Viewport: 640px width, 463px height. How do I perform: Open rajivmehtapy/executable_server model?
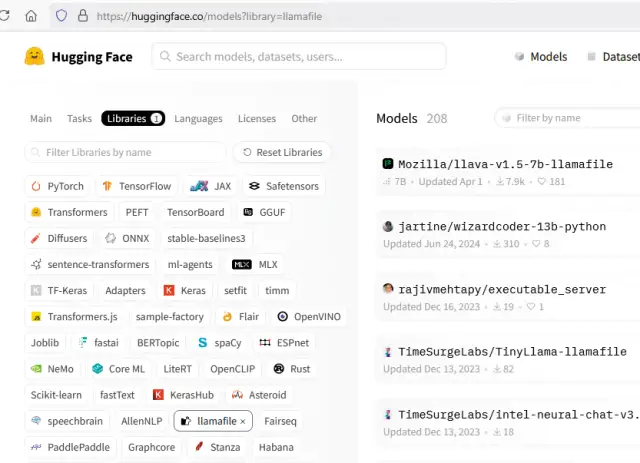point(502,289)
